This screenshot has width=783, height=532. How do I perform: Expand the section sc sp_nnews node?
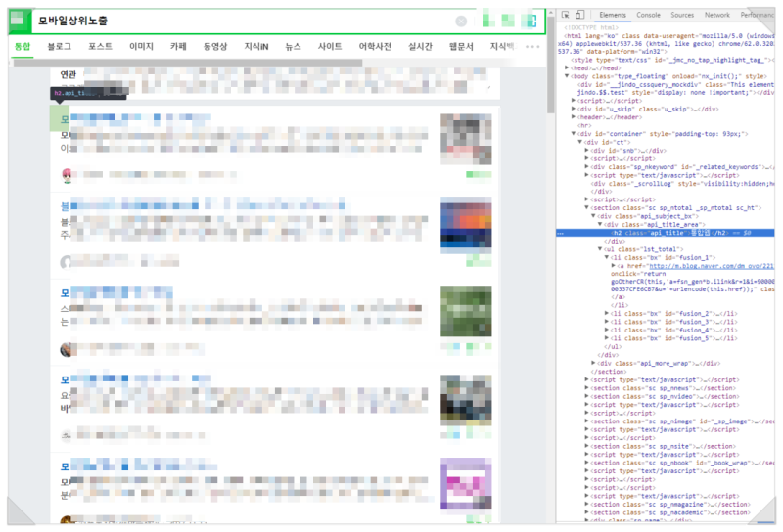pos(586,388)
